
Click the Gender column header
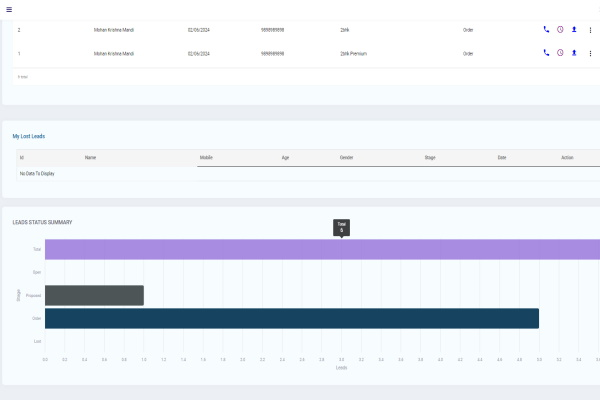[x=347, y=158]
